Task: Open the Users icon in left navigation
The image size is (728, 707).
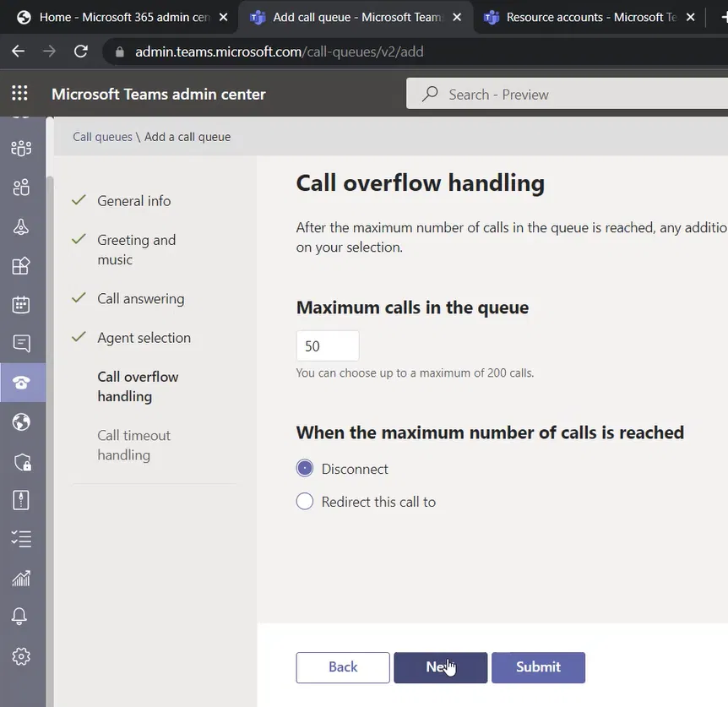Action: pos(21,188)
